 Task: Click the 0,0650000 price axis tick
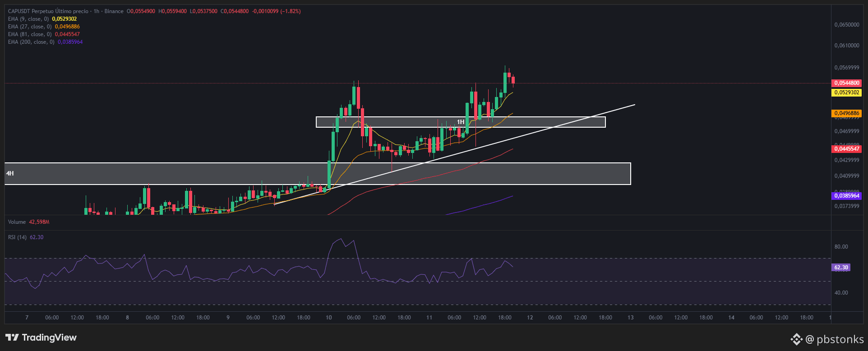(847, 25)
